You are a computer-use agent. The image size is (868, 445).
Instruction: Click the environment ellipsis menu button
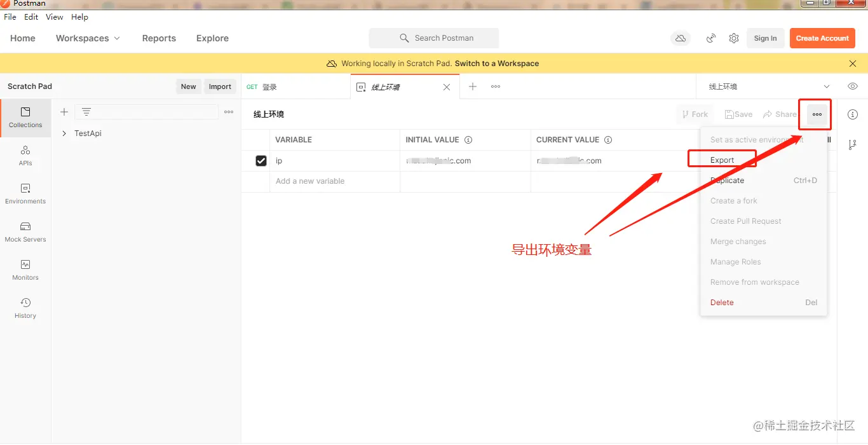[817, 114]
